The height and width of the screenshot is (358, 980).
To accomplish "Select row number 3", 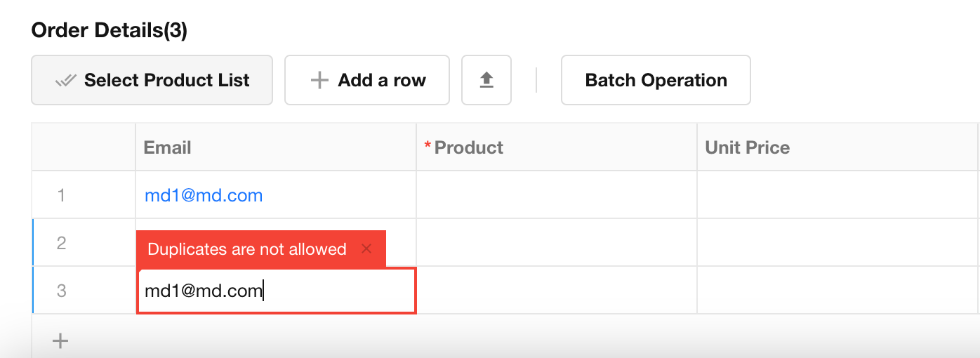I will pyautogui.click(x=62, y=291).
